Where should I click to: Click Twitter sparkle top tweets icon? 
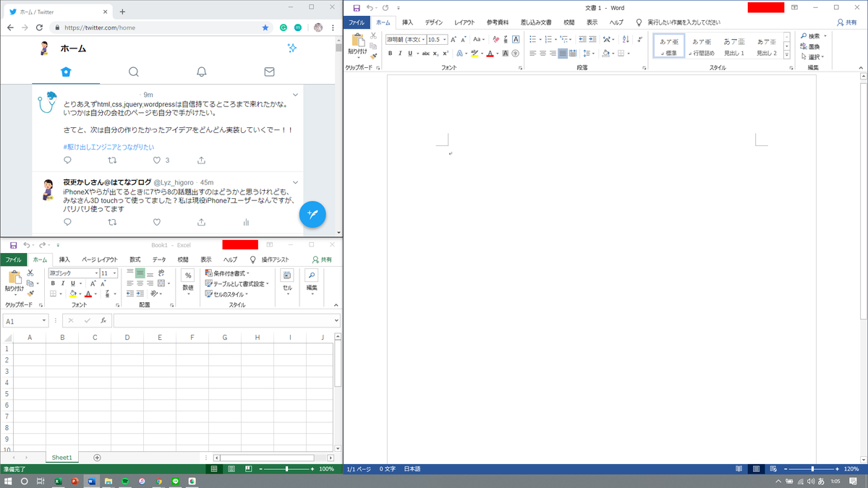pyautogui.click(x=292, y=48)
